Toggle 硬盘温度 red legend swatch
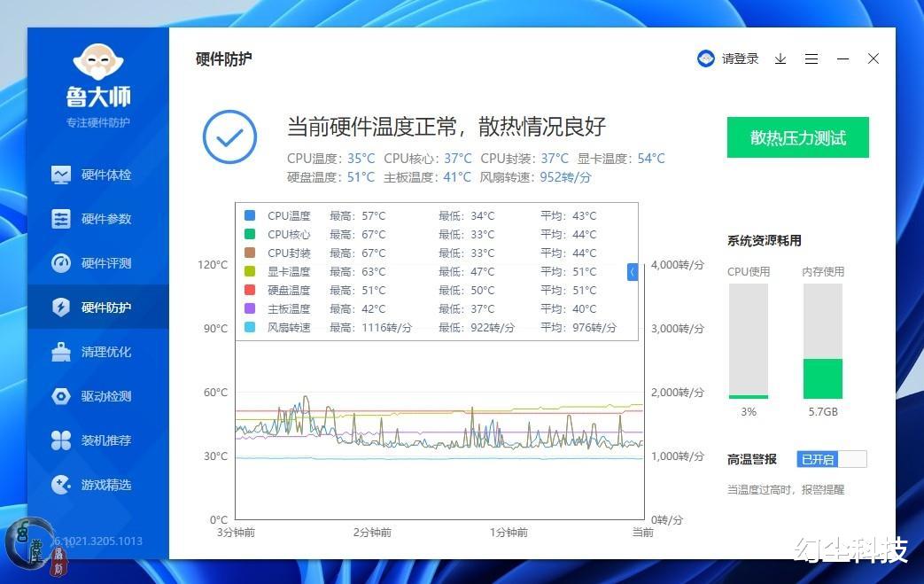This screenshot has width=924, height=584. pyautogui.click(x=250, y=290)
